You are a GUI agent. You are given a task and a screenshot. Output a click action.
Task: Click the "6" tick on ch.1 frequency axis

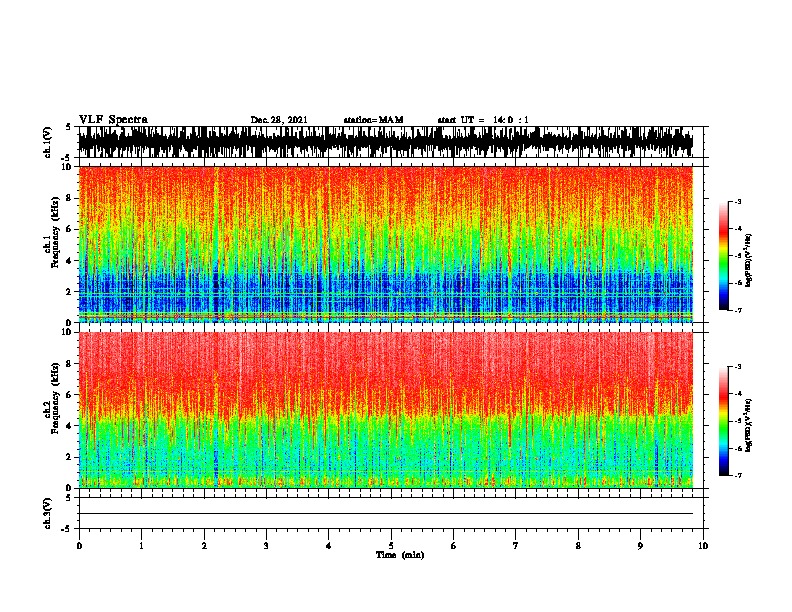[x=70, y=229]
